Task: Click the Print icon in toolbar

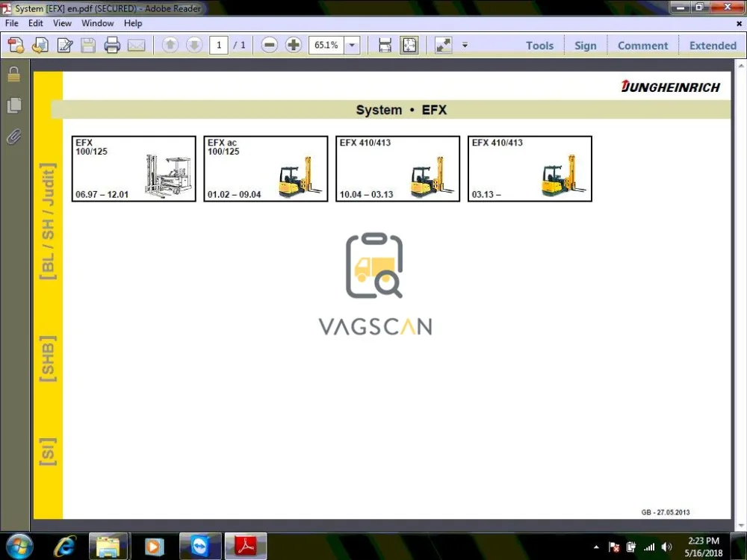Action: point(113,46)
